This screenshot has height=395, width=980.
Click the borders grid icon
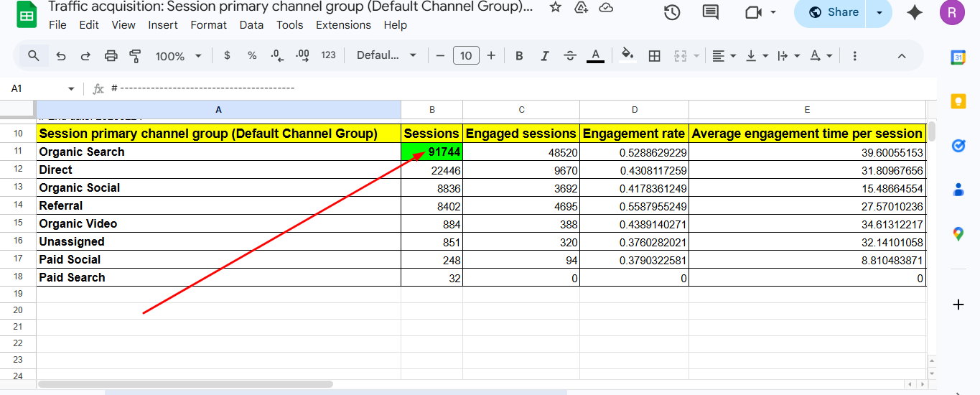click(x=654, y=56)
